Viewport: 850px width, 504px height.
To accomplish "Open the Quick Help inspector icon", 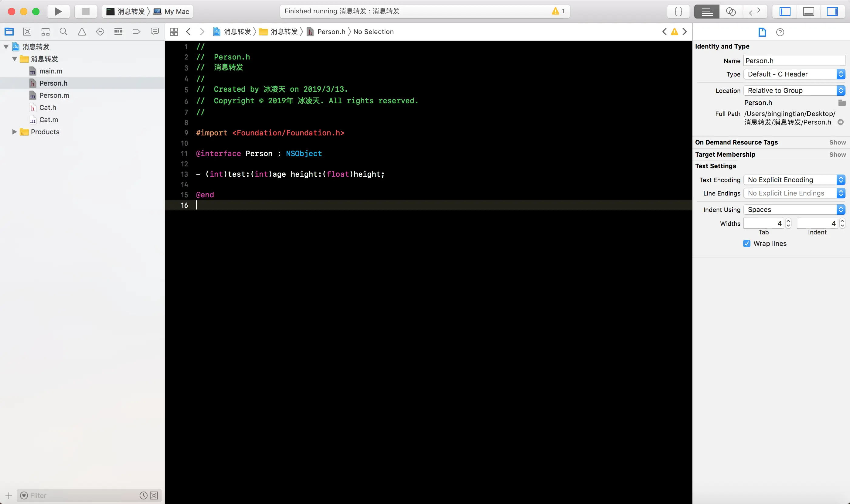I will tap(780, 32).
